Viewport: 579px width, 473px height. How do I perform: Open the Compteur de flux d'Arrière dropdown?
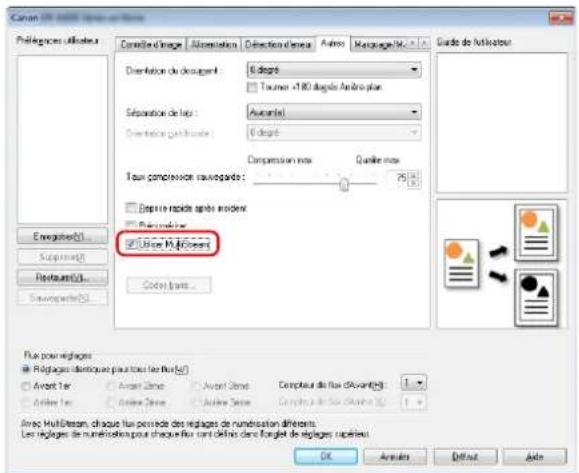click(x=413, y=402)
